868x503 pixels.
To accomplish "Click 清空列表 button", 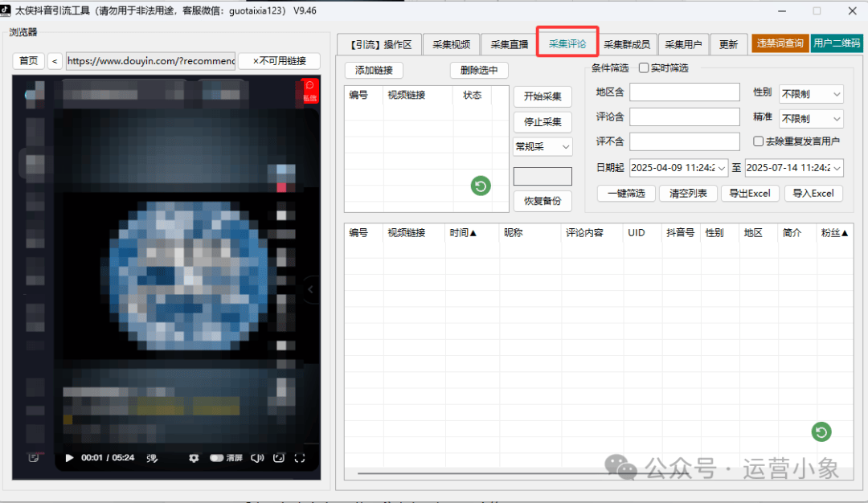I will [x=688, y=193].
